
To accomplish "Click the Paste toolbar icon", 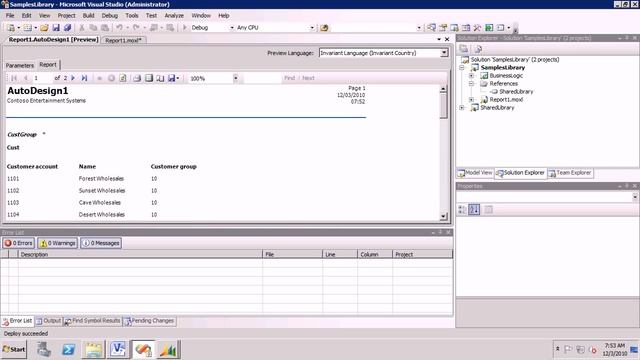I will click(x=105, y=28).
